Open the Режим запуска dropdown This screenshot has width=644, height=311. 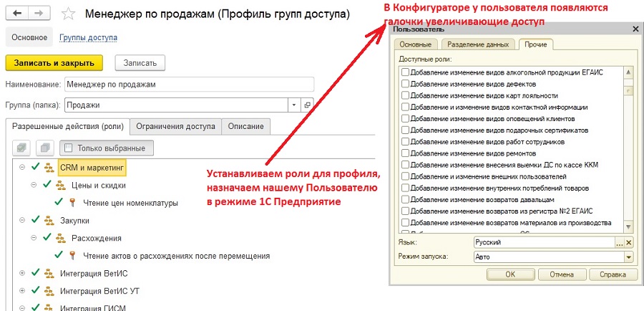coord(629,257)
